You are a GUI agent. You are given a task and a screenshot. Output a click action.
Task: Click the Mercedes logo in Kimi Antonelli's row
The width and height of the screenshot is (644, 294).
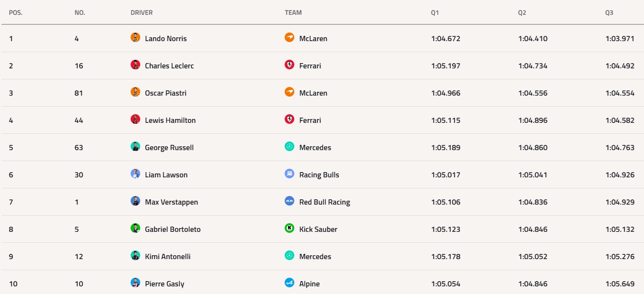point(289,255)
